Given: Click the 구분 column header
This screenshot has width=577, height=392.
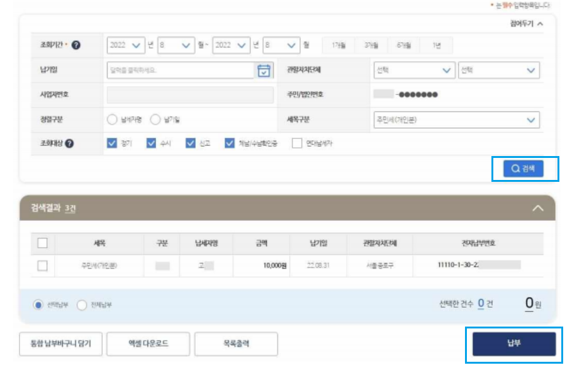Looking at the screenshot, I should [x=162, y=244].
